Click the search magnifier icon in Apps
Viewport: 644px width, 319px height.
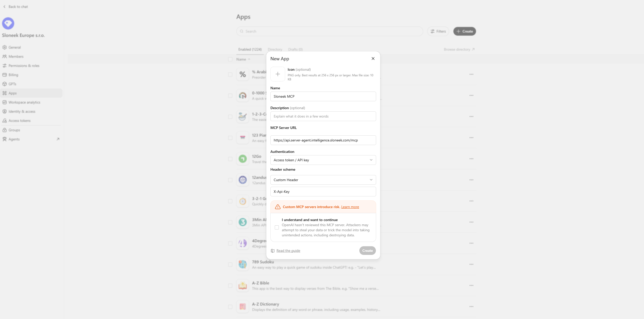(x=241, y=31)
